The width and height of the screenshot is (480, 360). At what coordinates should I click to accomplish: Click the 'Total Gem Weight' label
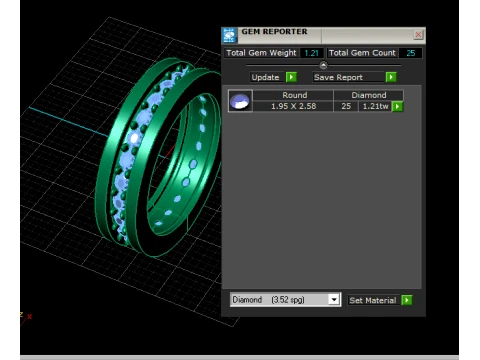point(261,53)
